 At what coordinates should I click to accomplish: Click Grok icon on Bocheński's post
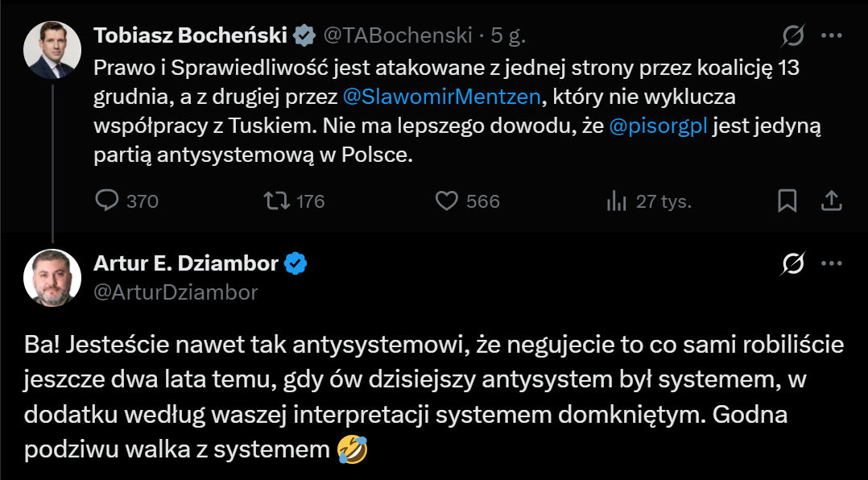[x=793, y=35]
